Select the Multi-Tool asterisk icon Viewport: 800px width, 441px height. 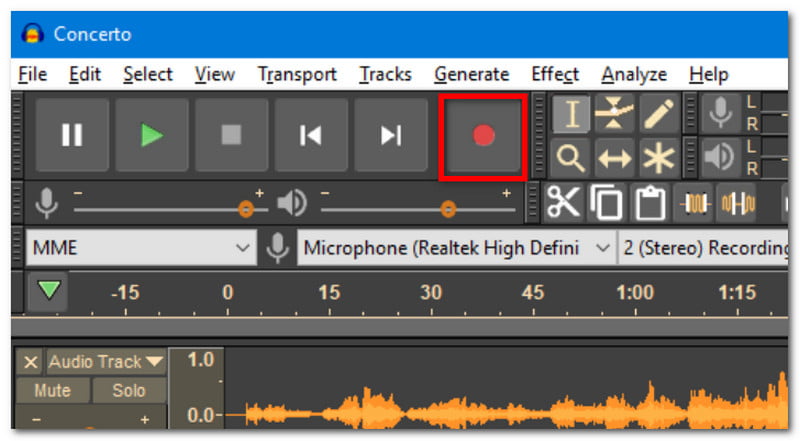click(658, 158)
